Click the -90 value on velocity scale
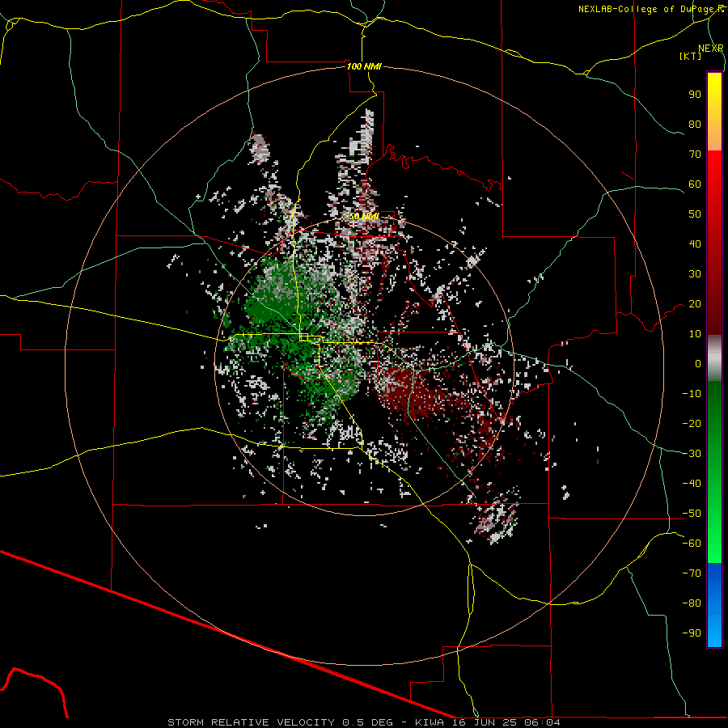Viewport: 728px width, 728px height. [x=692, y=633]
